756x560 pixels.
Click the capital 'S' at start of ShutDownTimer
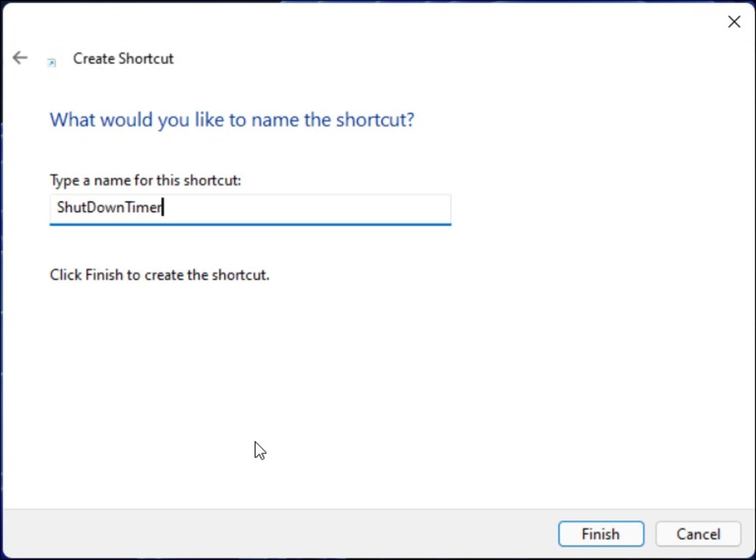(x=61, y=207)
